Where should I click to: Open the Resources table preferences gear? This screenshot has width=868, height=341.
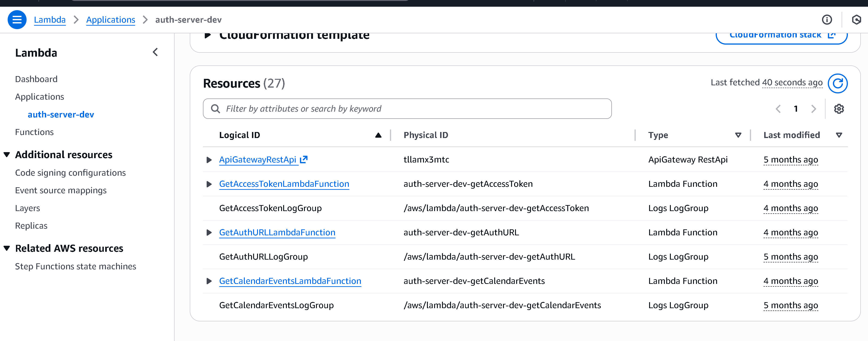coord(839,108)
